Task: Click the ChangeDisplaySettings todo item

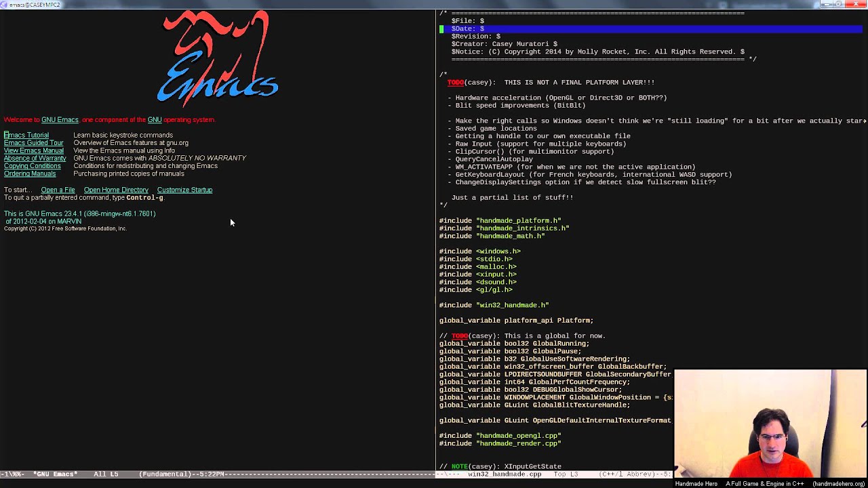Action: pos(582,182)
